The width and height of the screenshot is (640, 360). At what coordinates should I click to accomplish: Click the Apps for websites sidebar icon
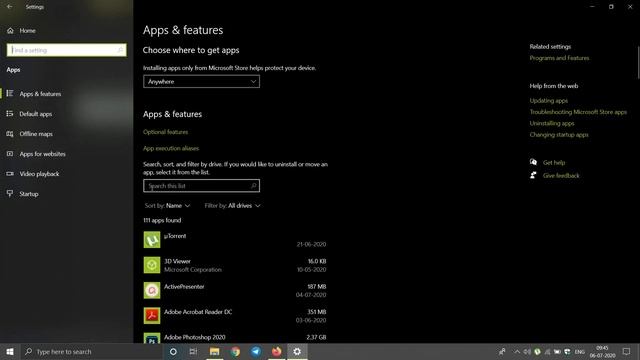click(10, 153)
